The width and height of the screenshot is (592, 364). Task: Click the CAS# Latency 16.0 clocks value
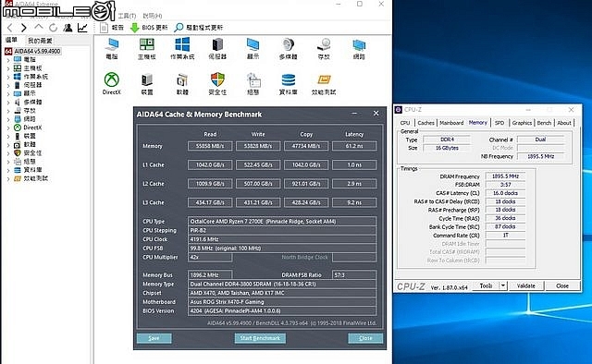(x=505, y=193)
